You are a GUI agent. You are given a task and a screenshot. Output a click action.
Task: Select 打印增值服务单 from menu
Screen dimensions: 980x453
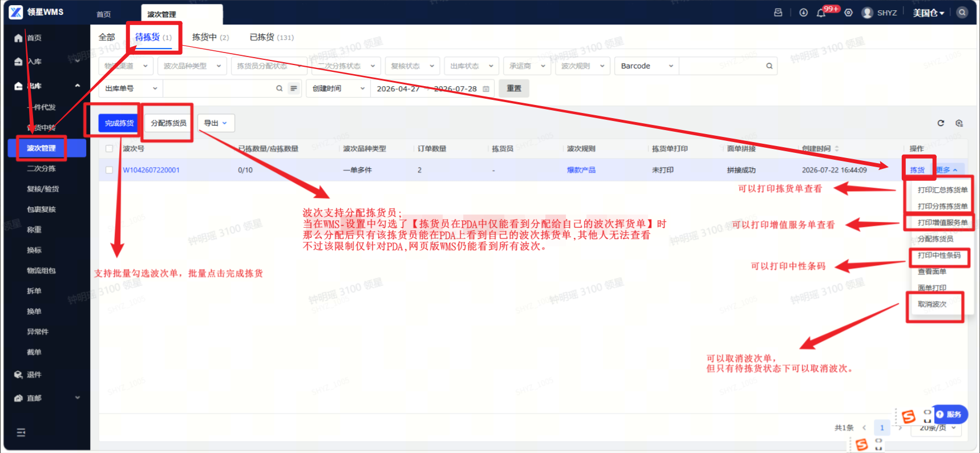(942, 223)
